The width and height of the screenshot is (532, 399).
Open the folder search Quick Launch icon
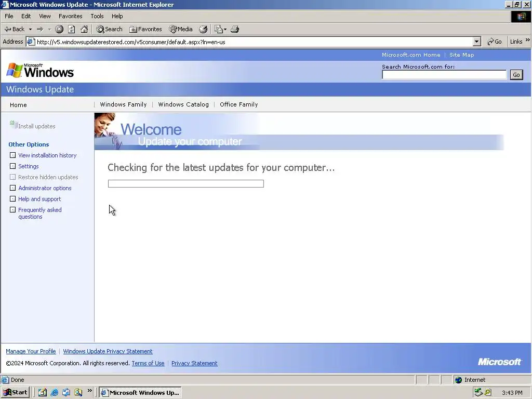[x=78, y=392]
